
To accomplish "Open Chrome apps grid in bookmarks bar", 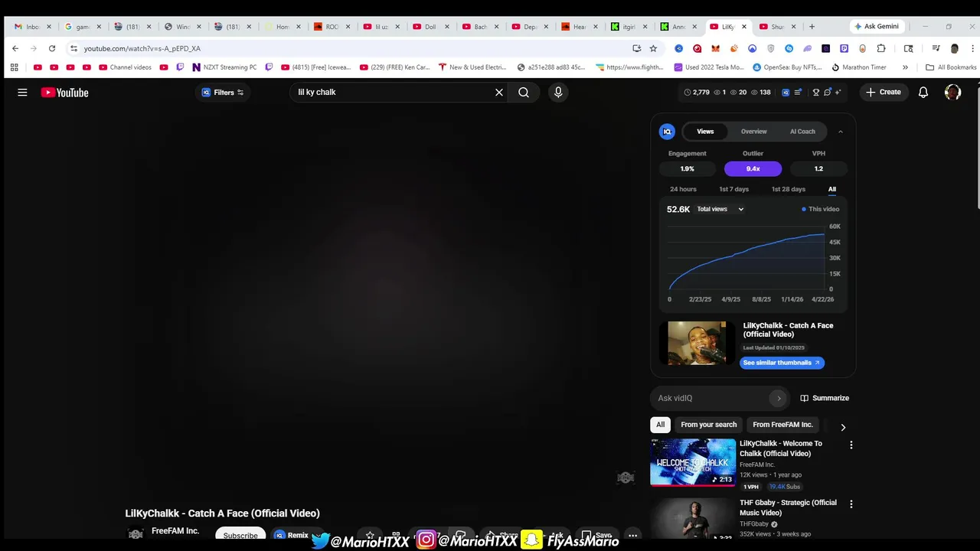I will click(14, 67).
